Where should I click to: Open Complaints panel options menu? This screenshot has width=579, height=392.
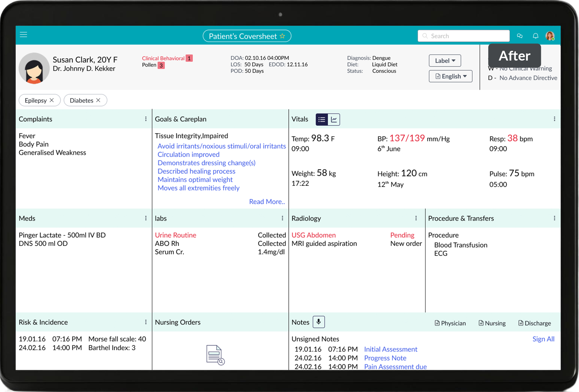(x=146, y=119)
